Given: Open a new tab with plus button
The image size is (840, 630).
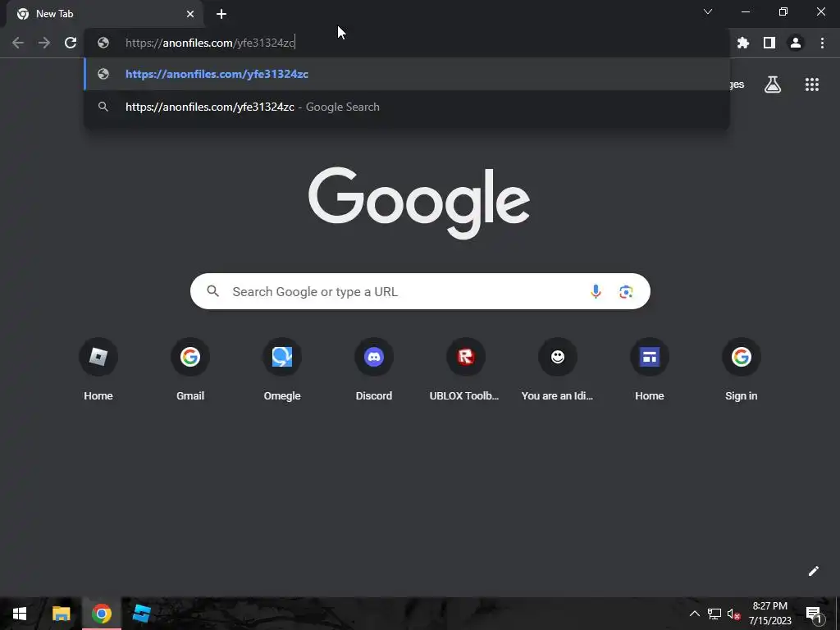Looking at the screenshot, I should (221, 14).
